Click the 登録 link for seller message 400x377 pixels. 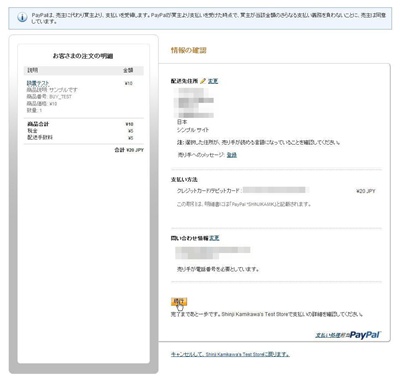(232, 155)
